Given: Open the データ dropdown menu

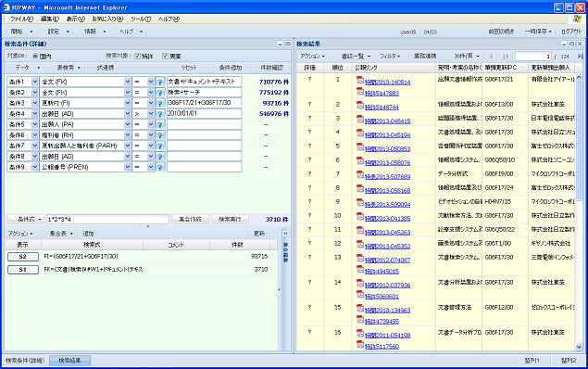Looking at the screenshot, I should coord(28,68).
